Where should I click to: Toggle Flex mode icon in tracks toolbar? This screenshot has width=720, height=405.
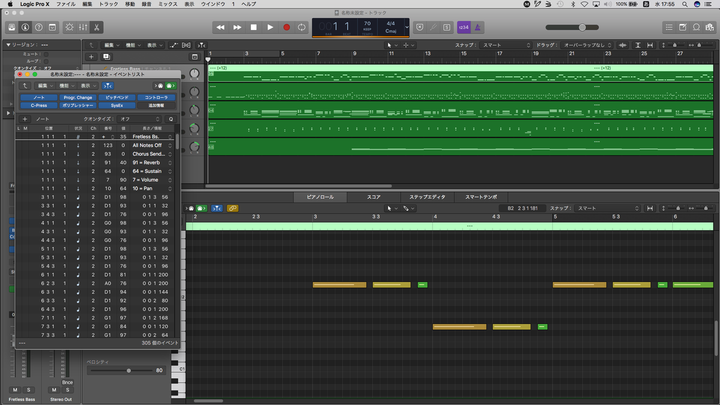click(x=186, y=45)
